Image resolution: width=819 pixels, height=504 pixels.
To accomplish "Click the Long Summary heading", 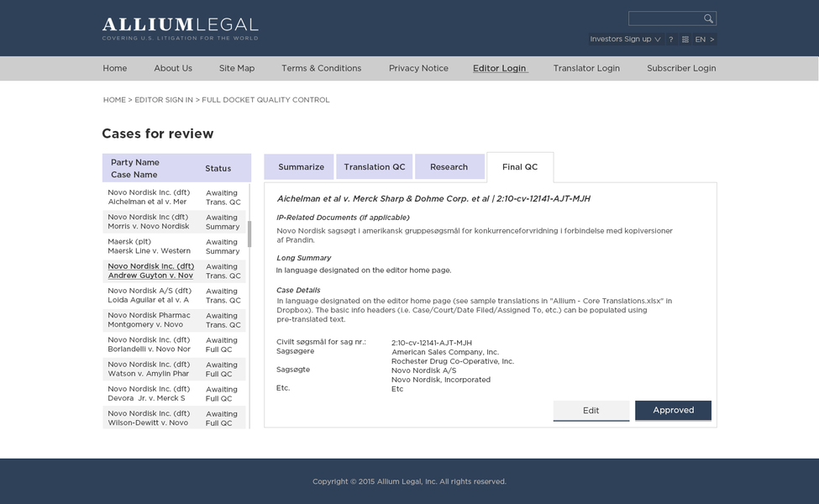I will point(303,258).
